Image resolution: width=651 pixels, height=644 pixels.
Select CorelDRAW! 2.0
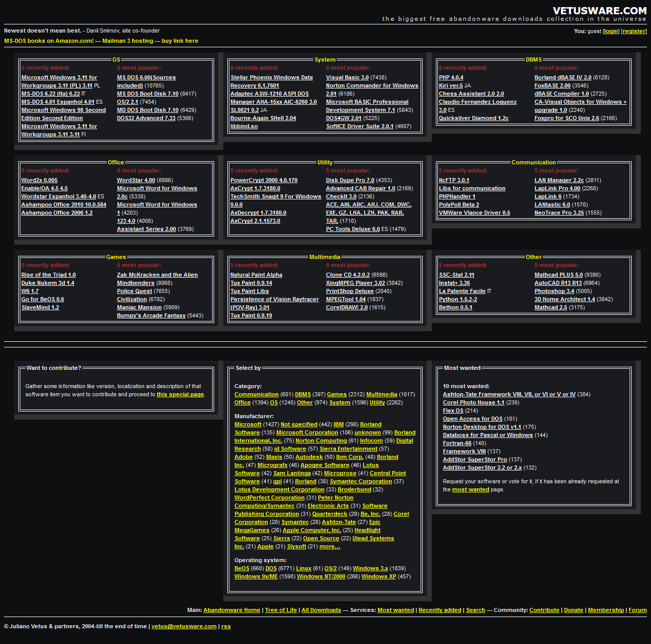(x=347, y=307)
